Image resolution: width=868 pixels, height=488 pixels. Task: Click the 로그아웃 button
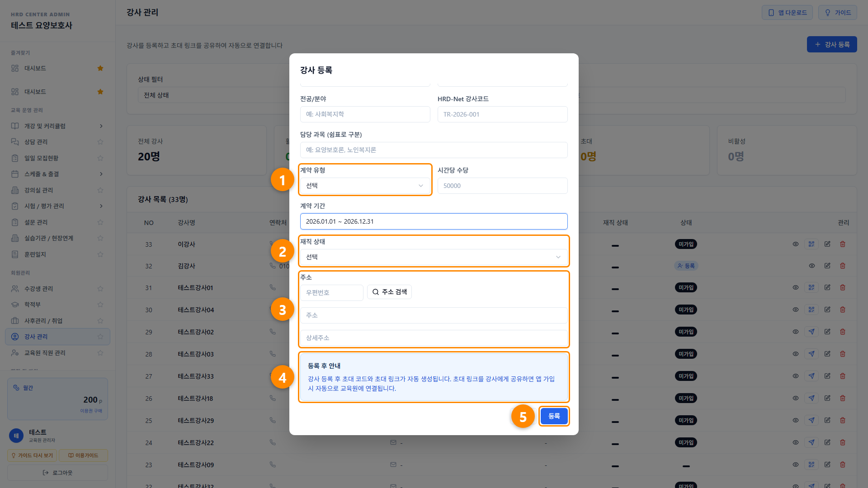(x=57, y=473)
